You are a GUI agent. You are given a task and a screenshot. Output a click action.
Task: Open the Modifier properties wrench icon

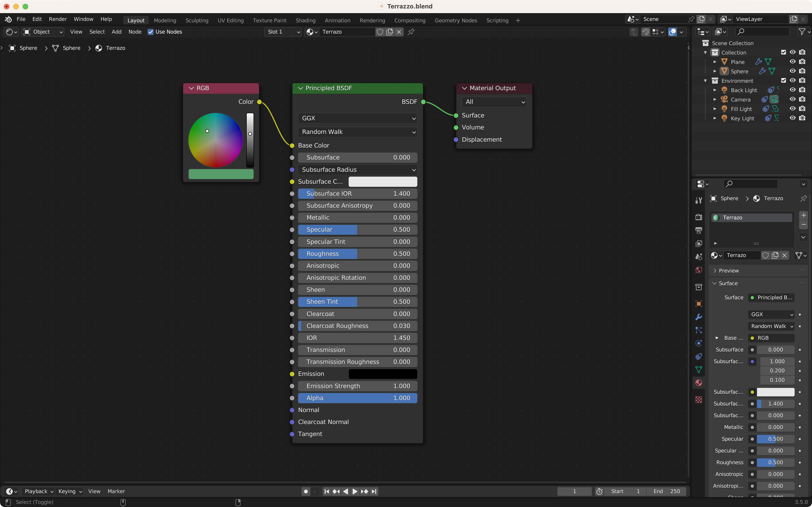pos(699,317)
